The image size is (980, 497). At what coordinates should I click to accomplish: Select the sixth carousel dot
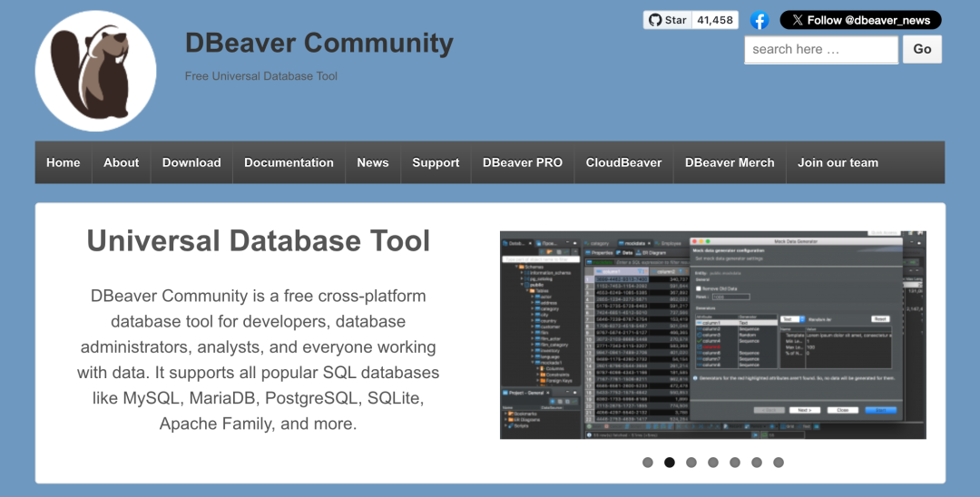tap(757, 463)
